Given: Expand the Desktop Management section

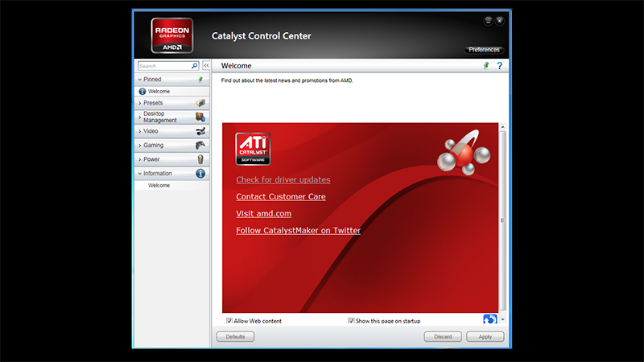Looking at the screenshot, I should pos(139,117).
